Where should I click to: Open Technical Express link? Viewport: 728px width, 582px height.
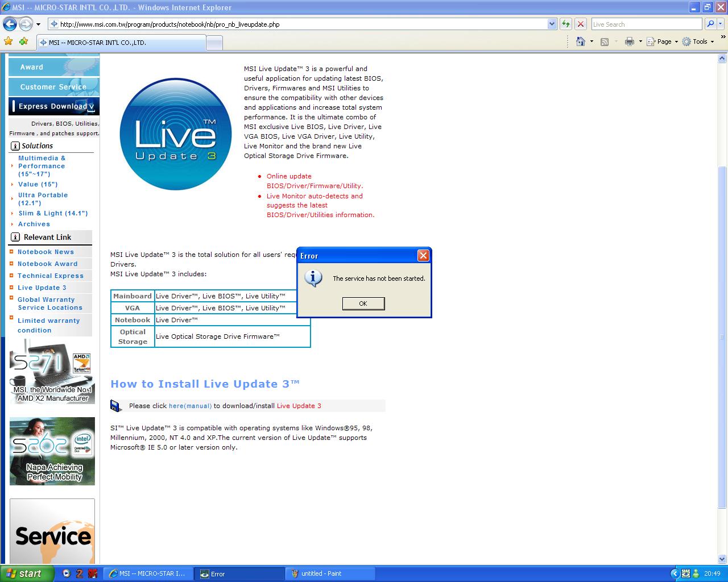50,276
